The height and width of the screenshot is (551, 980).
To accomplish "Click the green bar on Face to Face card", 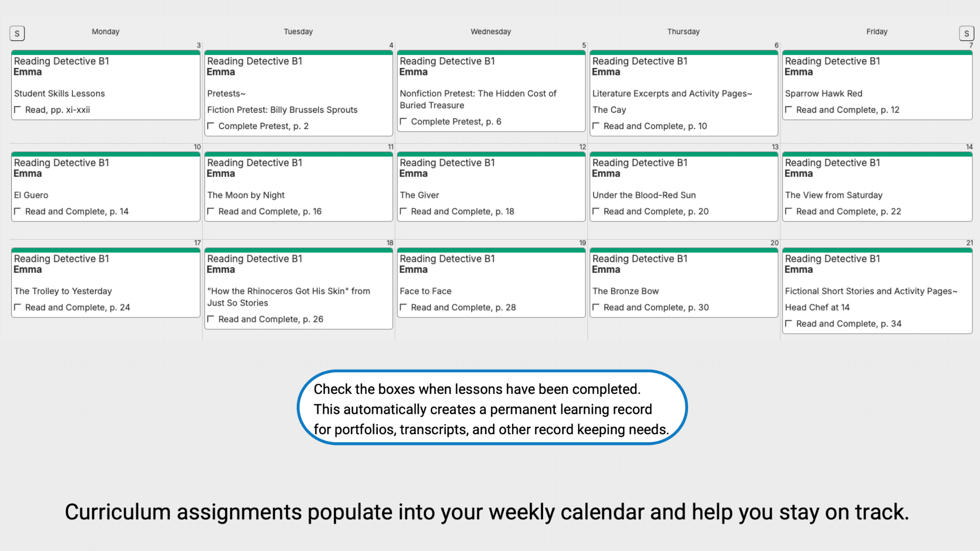I will 491,251.
